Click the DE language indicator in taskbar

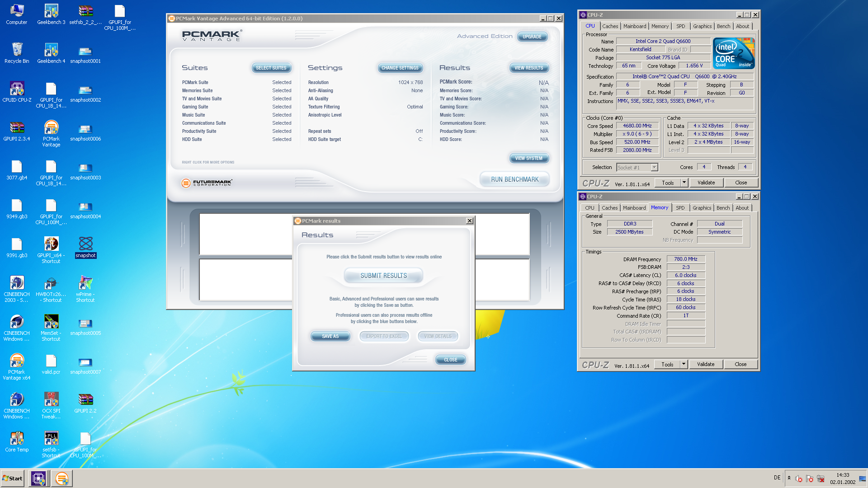click(777, 478)
